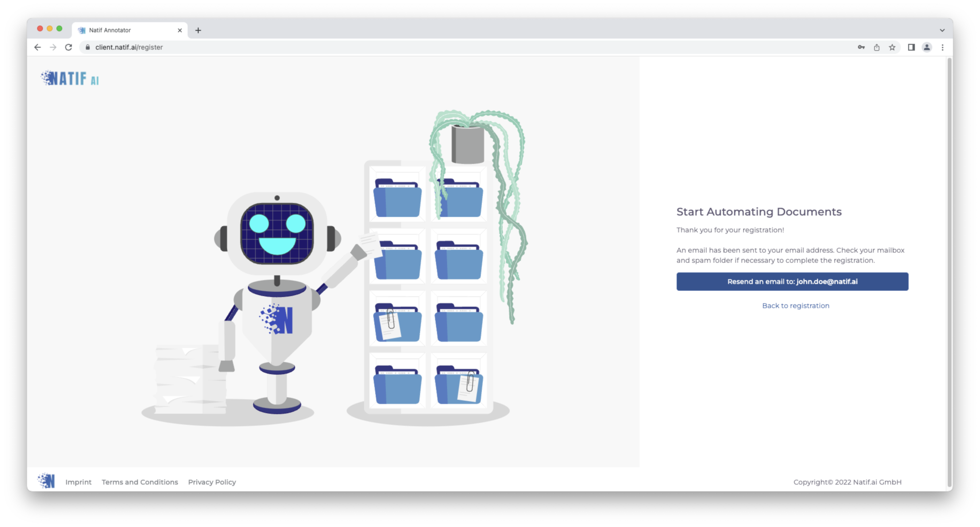
Task: Click the middle-left blue folder icon
Action: coord(396,260)
